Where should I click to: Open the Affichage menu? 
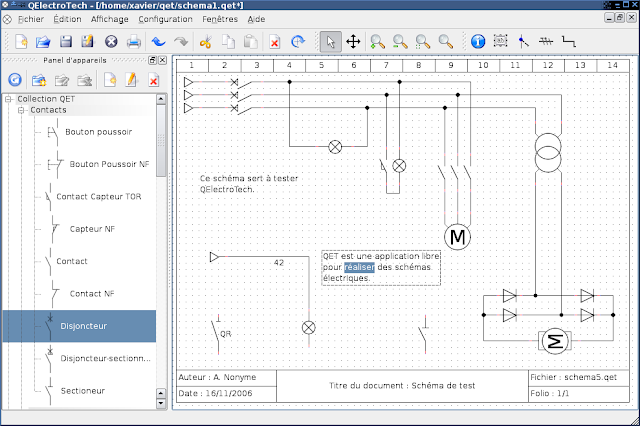pyautogui.click(x=110, y=19)
